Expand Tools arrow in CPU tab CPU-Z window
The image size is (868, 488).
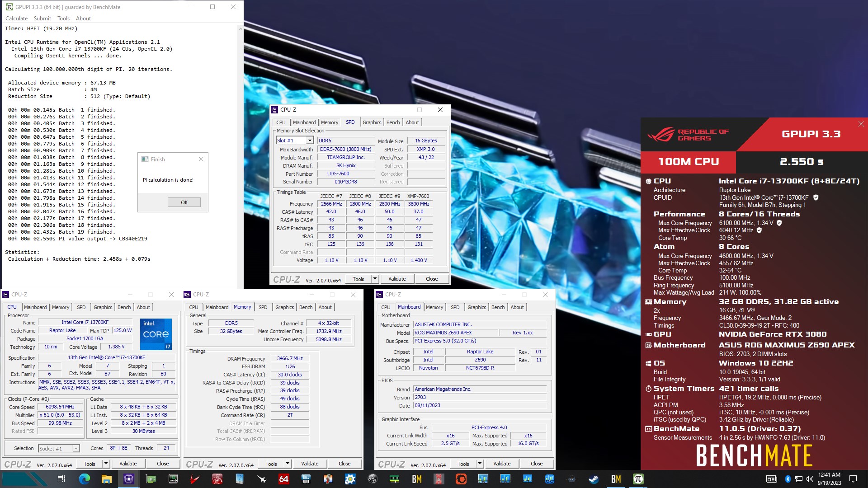click(x=106, y=464)
